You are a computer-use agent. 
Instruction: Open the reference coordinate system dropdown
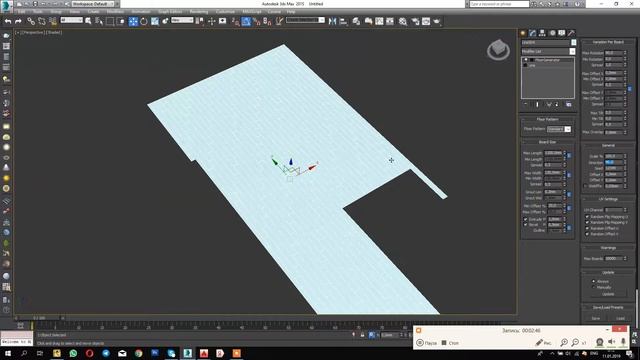point(182,20)
